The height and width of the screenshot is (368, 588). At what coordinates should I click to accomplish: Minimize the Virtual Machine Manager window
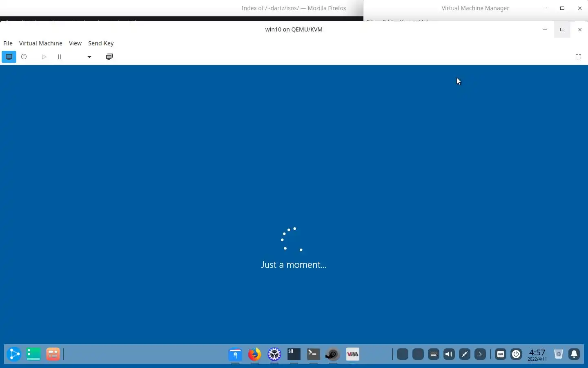click(545, 8)
